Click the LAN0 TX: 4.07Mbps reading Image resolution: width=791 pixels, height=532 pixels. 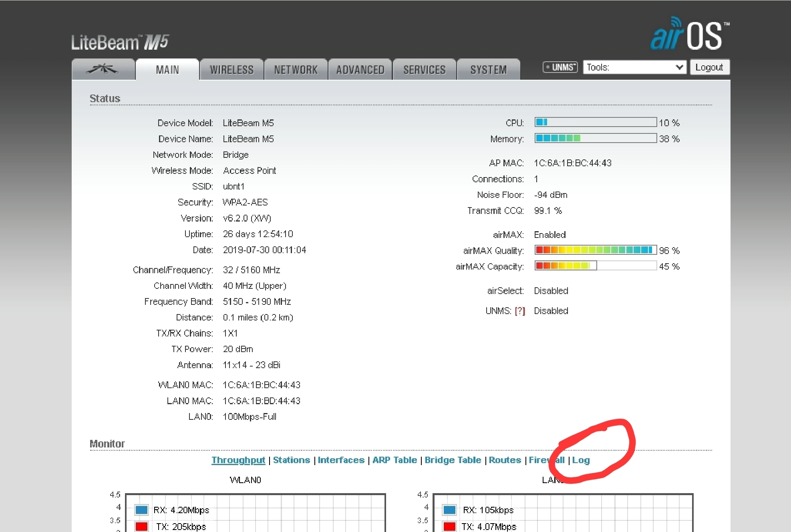pos(489,526)
